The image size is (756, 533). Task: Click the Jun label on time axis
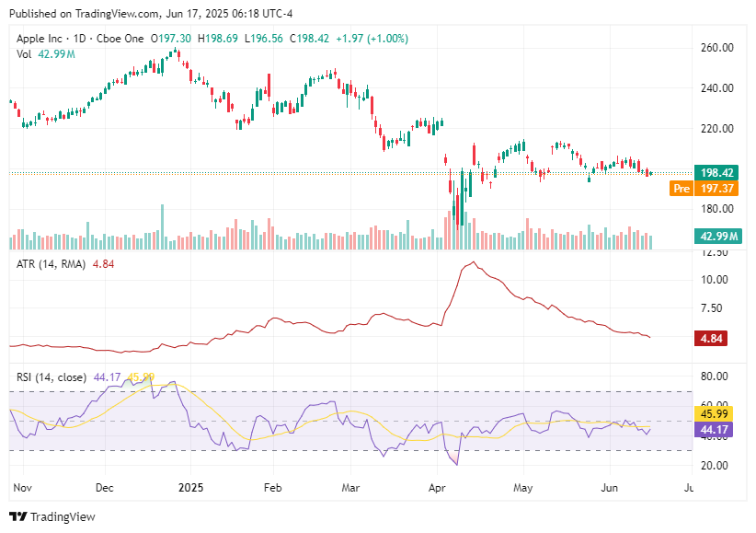[x=610, y=488]
